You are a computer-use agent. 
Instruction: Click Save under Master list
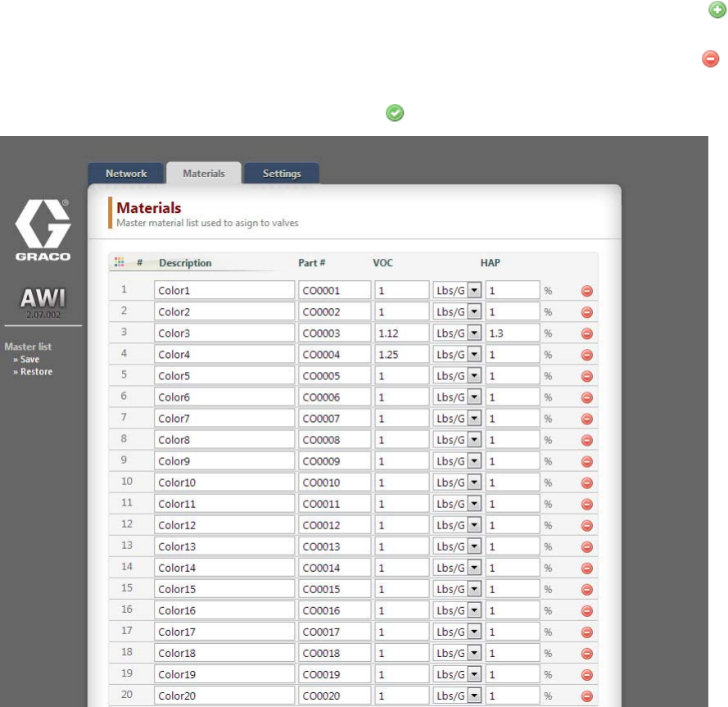click(29, 360)
